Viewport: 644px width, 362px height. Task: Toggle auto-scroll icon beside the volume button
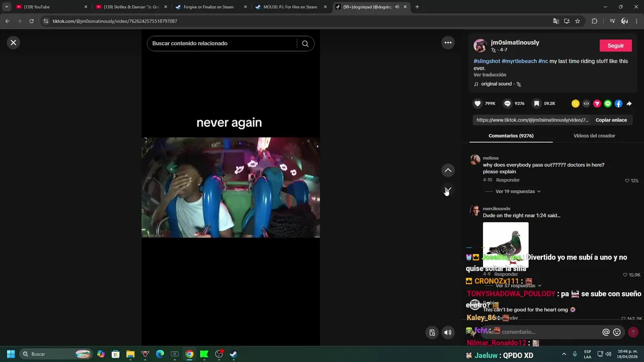pos(432,332)
